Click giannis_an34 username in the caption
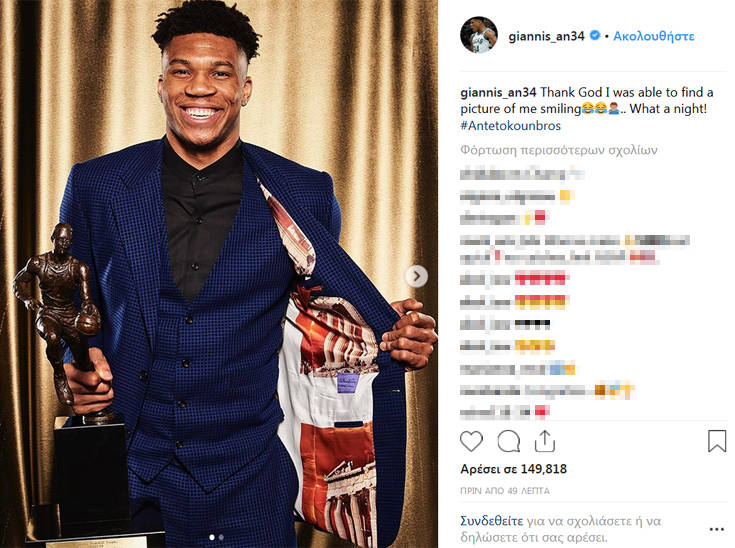This screenshot has width=735, height=548. pos(498,92)
